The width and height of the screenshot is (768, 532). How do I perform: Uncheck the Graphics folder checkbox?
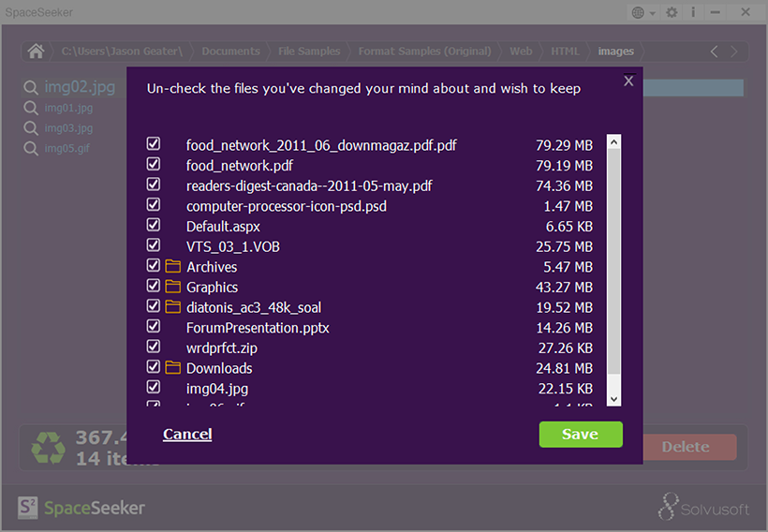tap(154, 286)
